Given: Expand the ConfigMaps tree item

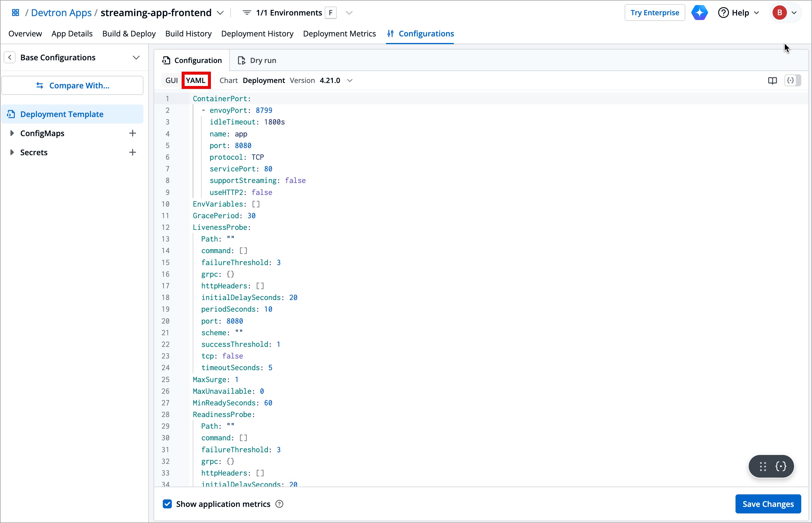Looking at the screenshot, I should (x=13, y=133).
